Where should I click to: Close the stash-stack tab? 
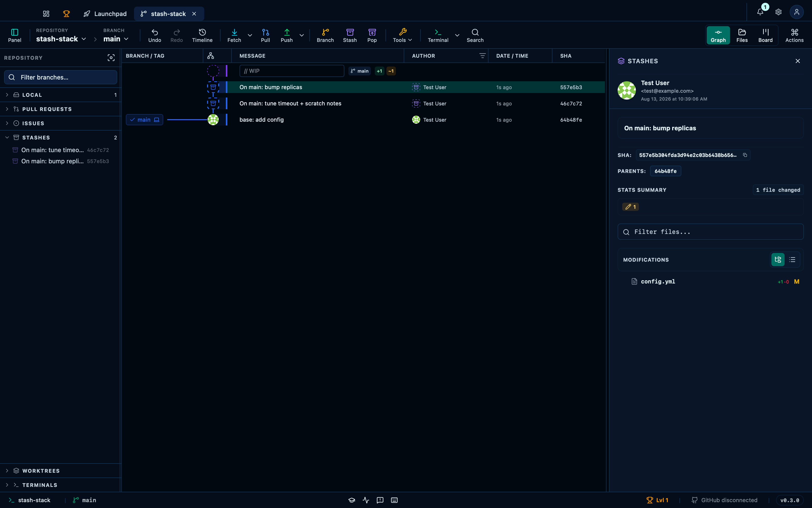(194, 14)
